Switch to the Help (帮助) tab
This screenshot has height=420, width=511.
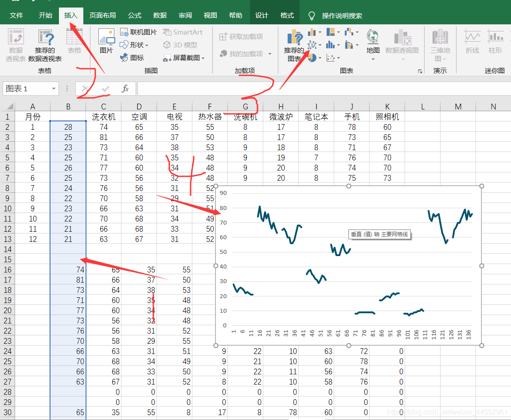point(236,16)
